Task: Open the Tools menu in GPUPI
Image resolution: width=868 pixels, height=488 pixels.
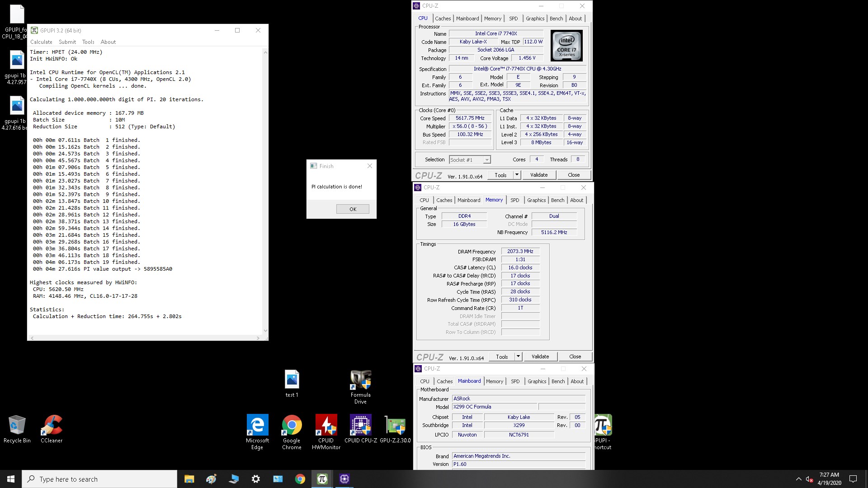Action: point(88,42)
